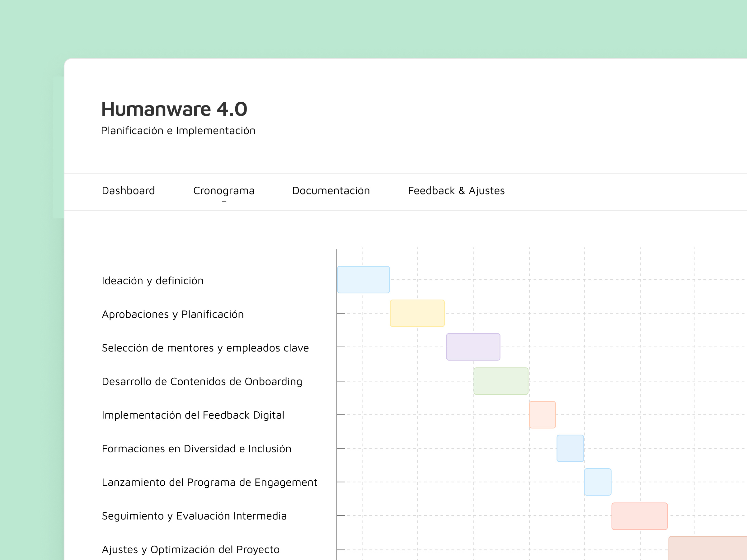Click Lanzamiento del Programa de Engagement label
Viewport: 747px width, 560px height.
pyautogui.click(x=209, y=482)
